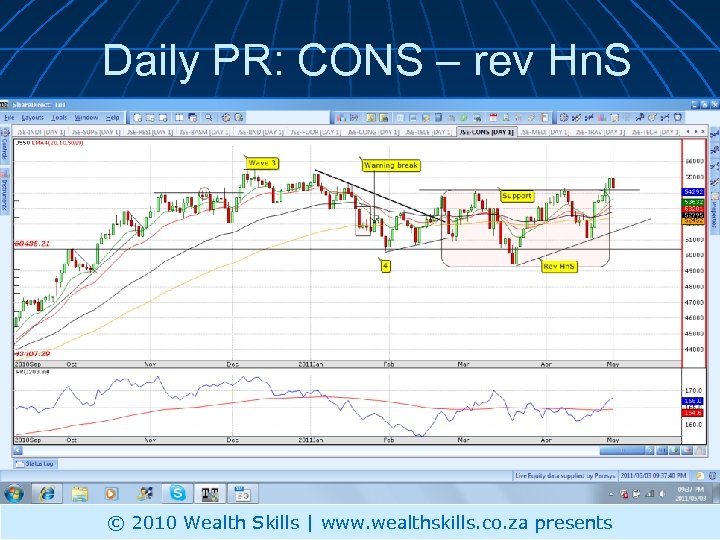Click the green circle icon in the toolbar
720x540 pixels.
[464, 118]
